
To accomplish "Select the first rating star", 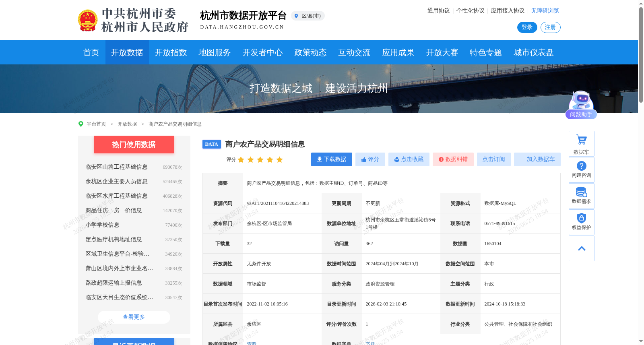I will pyautogui.click(x=241, y=160).
